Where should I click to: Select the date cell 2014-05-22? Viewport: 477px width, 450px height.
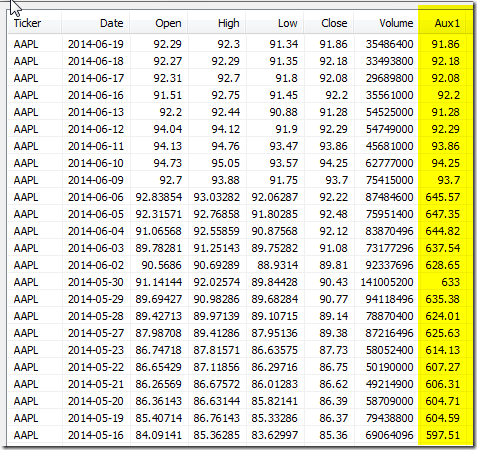point(96,367)
